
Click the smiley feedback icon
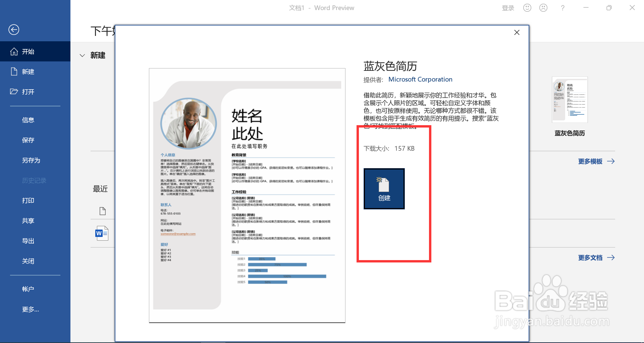[527, 8]
